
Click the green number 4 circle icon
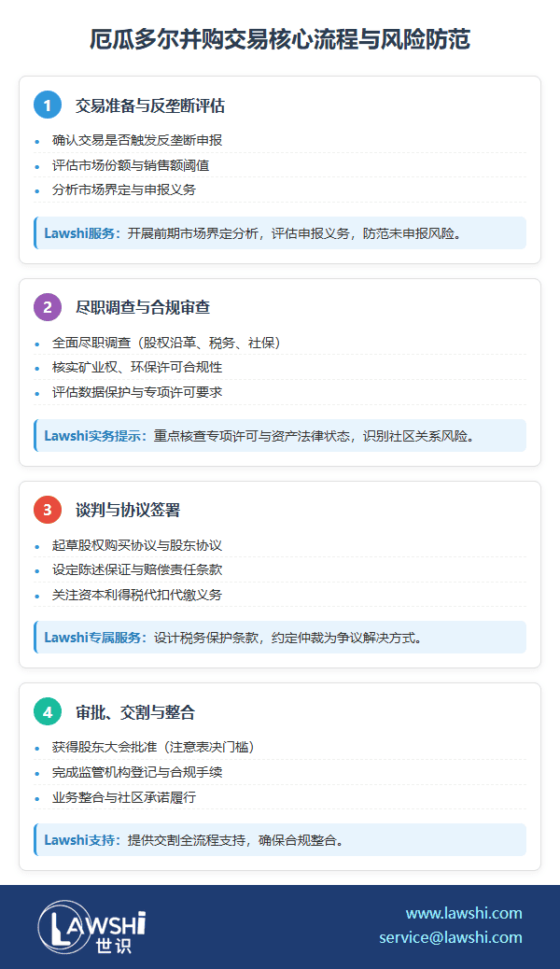click(48, 712)
